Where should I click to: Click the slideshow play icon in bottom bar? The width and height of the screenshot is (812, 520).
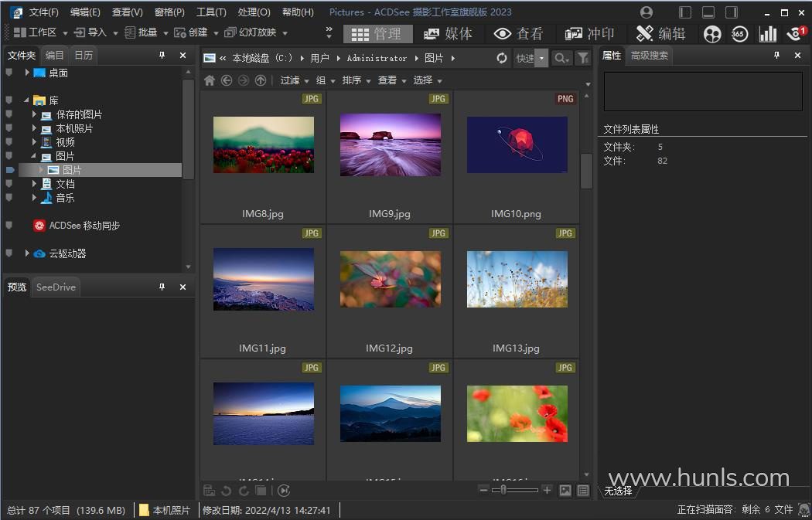(x=283, y=491)
